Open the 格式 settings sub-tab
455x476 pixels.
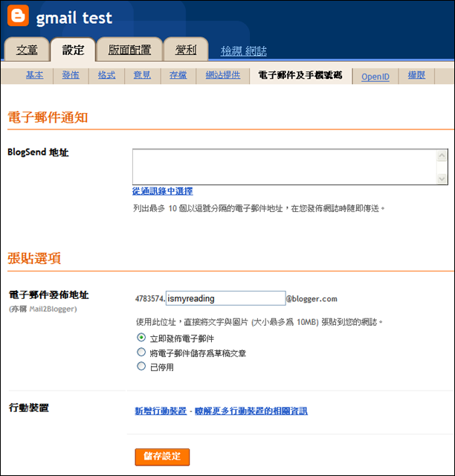tap(106, 74)
